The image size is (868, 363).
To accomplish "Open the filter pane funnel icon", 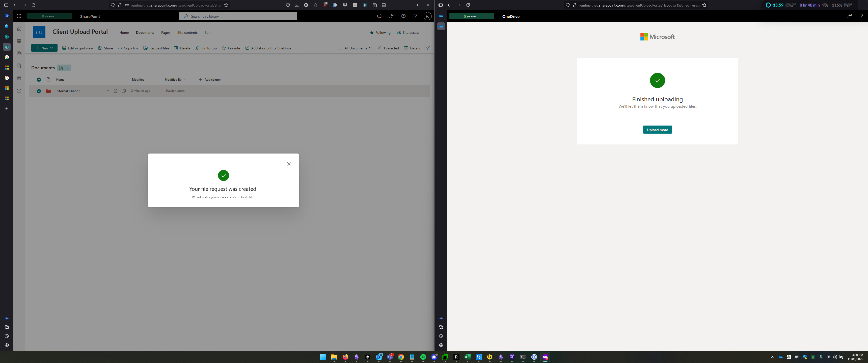I will (428, 48).
